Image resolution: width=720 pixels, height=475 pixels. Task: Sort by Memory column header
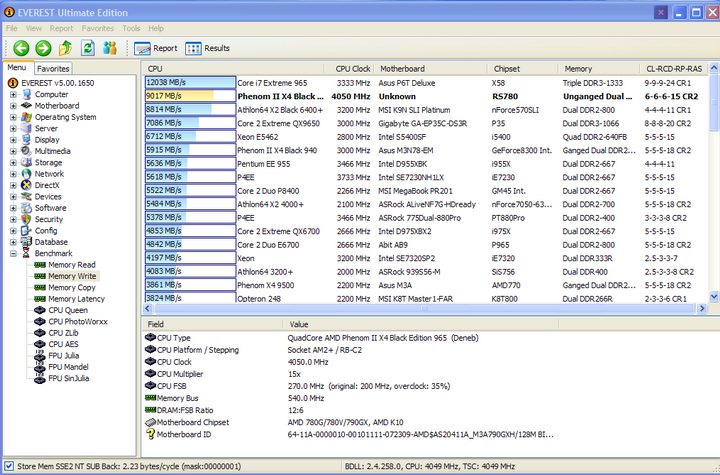click(x=599, y=69)
